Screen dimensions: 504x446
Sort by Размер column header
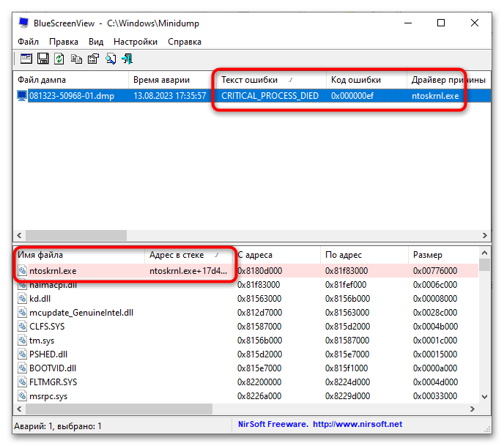click(x=444, y=255)
